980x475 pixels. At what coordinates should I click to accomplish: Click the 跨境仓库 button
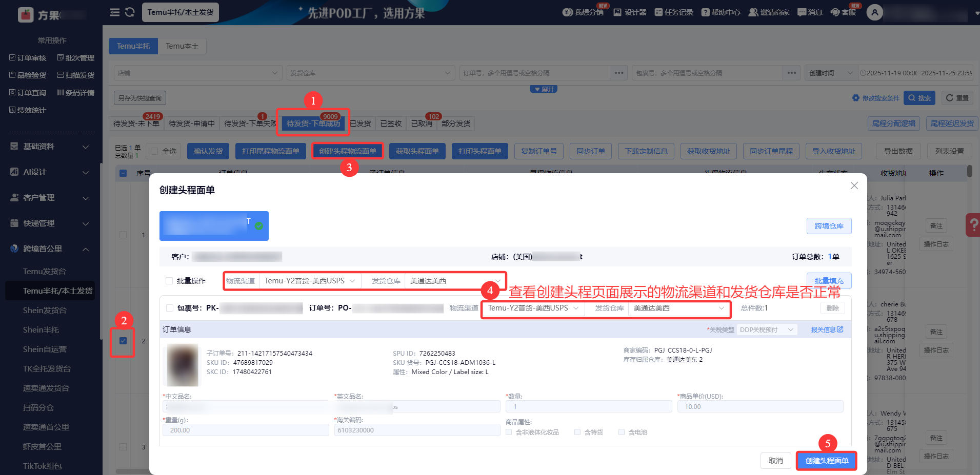pos(829,226)
